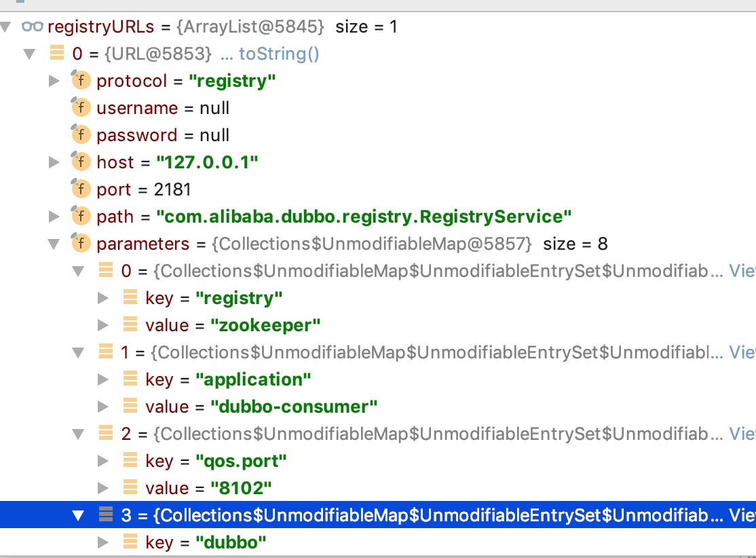Select the {ArrayList@5845} size = 1 text
This screenshot has width=756, height=558.
pos(287,26)
